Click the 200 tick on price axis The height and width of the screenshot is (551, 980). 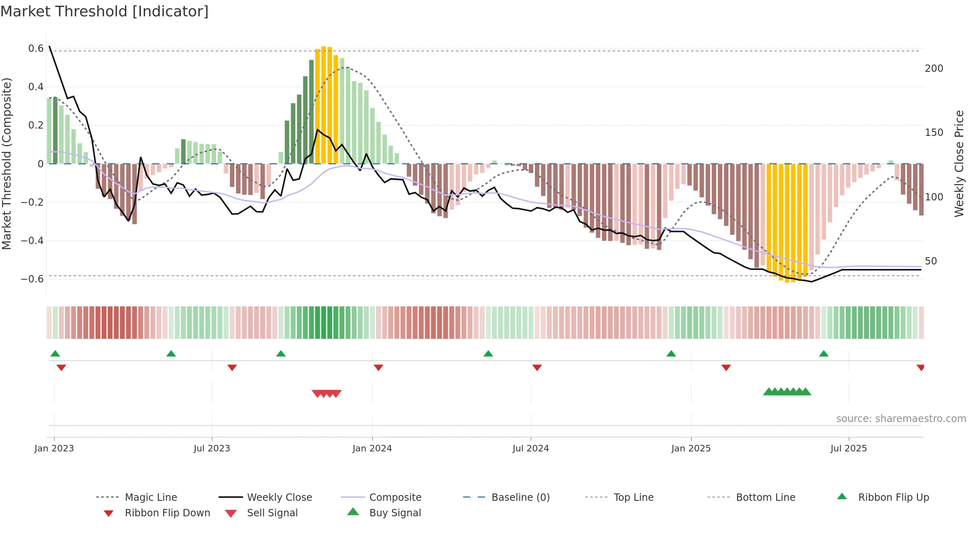click(934, 69)
